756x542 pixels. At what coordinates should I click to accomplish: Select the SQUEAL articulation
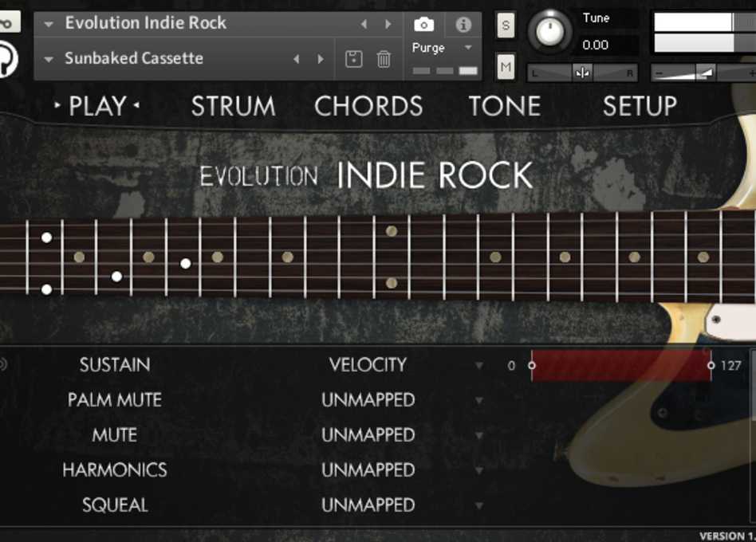pos(115,505)
